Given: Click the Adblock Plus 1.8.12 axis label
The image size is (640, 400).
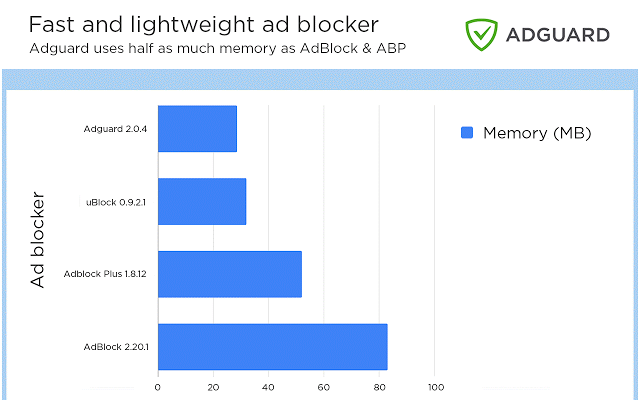Looking at the screenshot, I should pyautogui.click(x=105, y=274).
